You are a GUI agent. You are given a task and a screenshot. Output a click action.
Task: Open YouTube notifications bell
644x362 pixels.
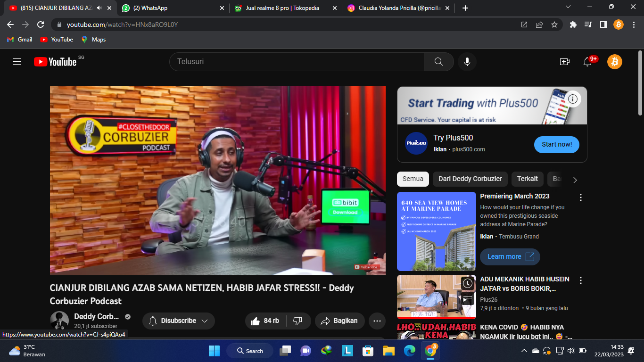[x=587, y=62]
